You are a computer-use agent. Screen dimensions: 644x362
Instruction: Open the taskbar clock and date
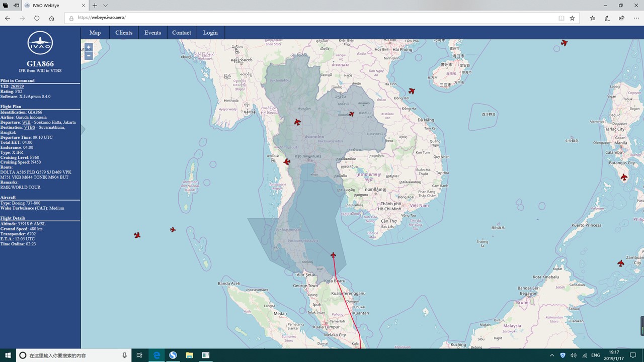(614, 355)
